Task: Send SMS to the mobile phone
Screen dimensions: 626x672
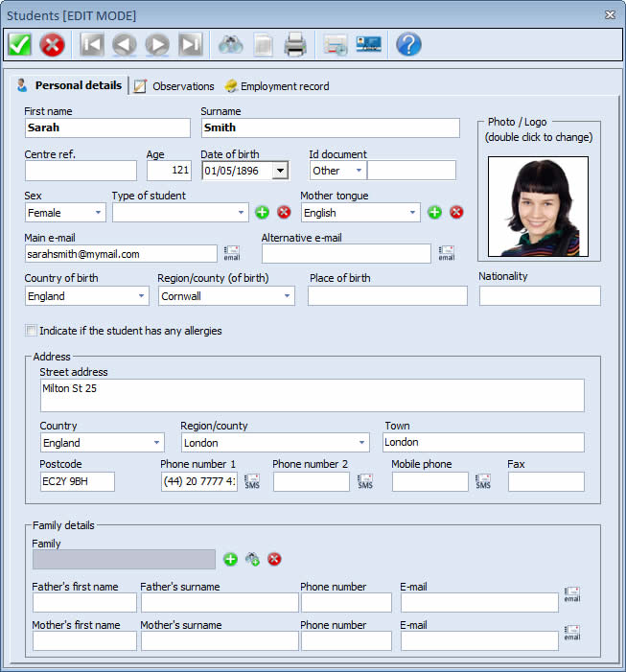Action: point(483,481)
